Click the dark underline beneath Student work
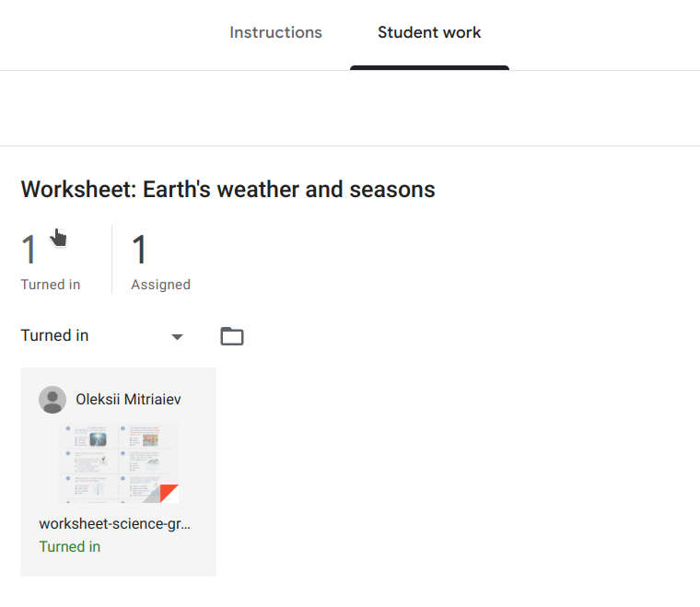 click(x=429, y=68)
